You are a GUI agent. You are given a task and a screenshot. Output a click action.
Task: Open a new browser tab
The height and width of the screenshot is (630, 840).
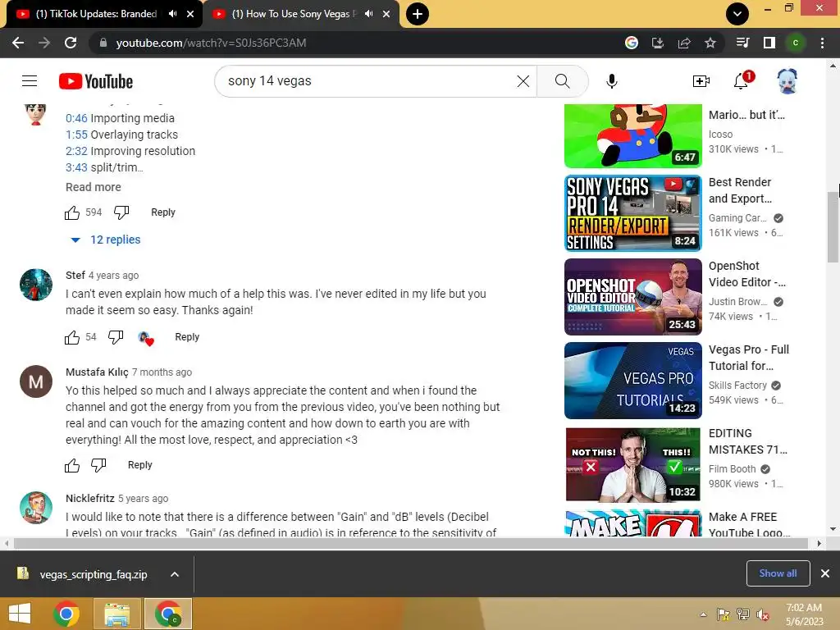418,14
